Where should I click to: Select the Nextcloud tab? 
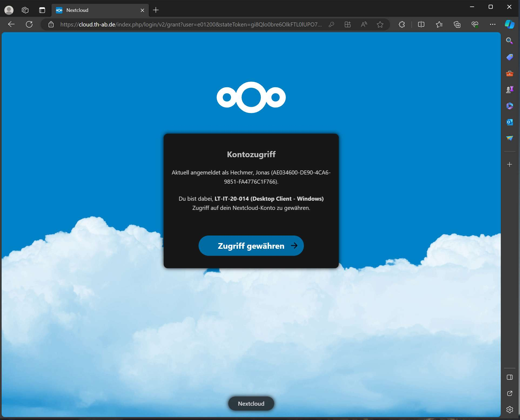(x=100, y=10)
